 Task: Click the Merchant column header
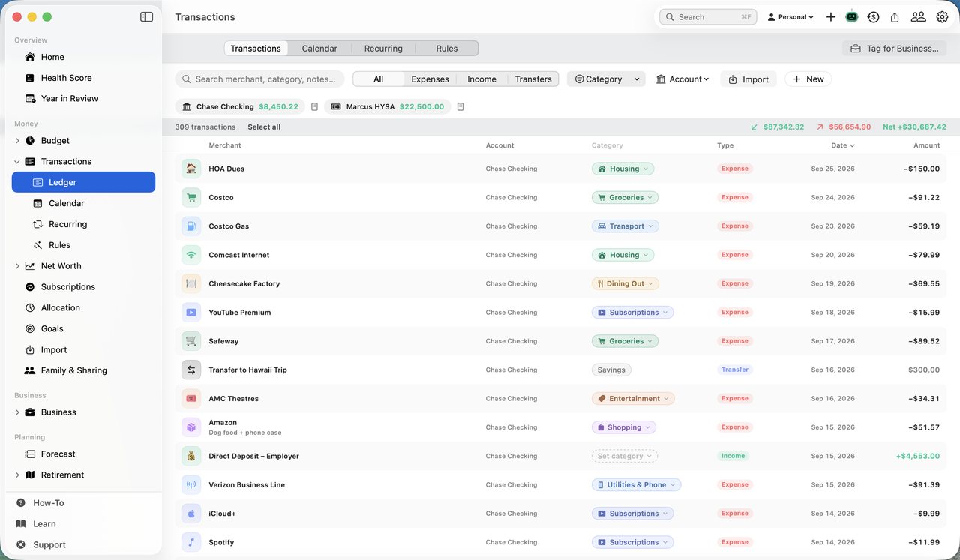pyautogui.click(x=225, y=145)
